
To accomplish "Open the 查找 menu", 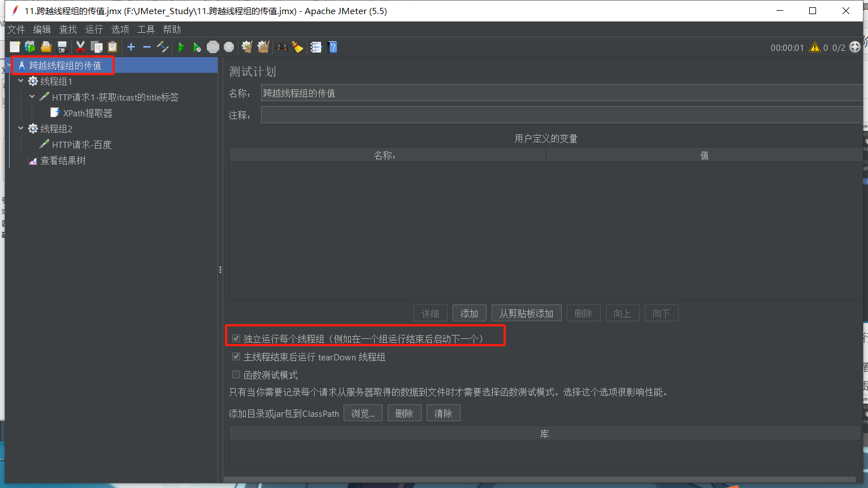I will point(68,29).
